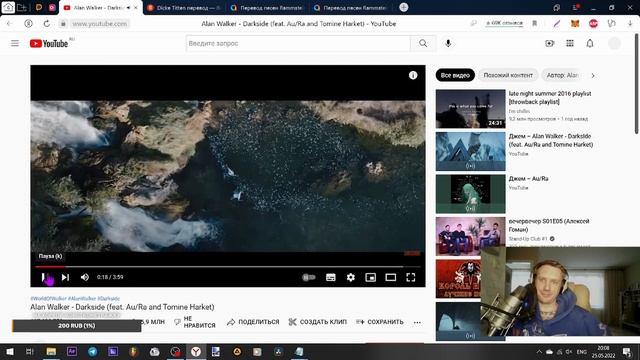Click the "Создать клип" button
The height and width of the screenshot is (360, 640).
coord(318,322)
